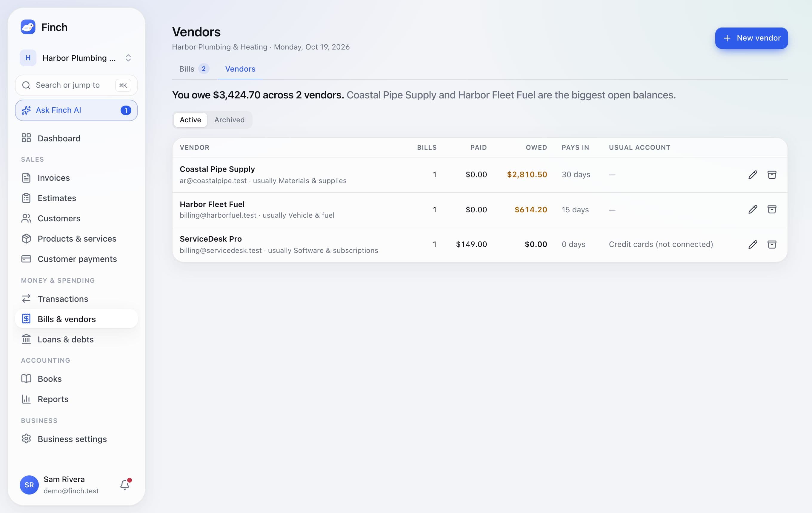Click Credit cards (not connected) account

tap(661, 244)
